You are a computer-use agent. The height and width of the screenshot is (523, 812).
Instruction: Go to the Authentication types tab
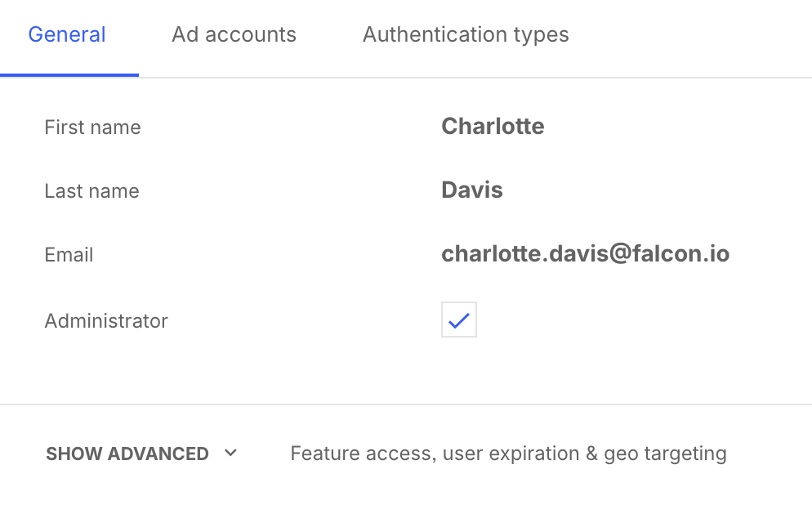(x=466, y=34)
